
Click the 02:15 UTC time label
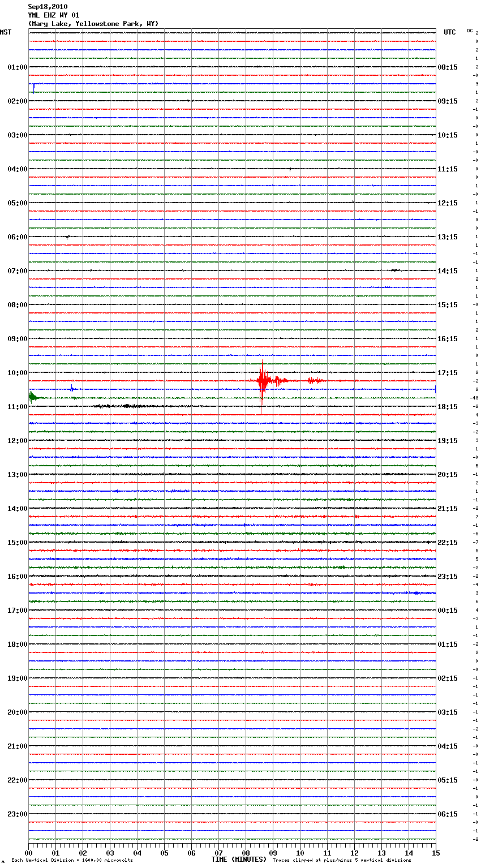click(x=448, y=678)
